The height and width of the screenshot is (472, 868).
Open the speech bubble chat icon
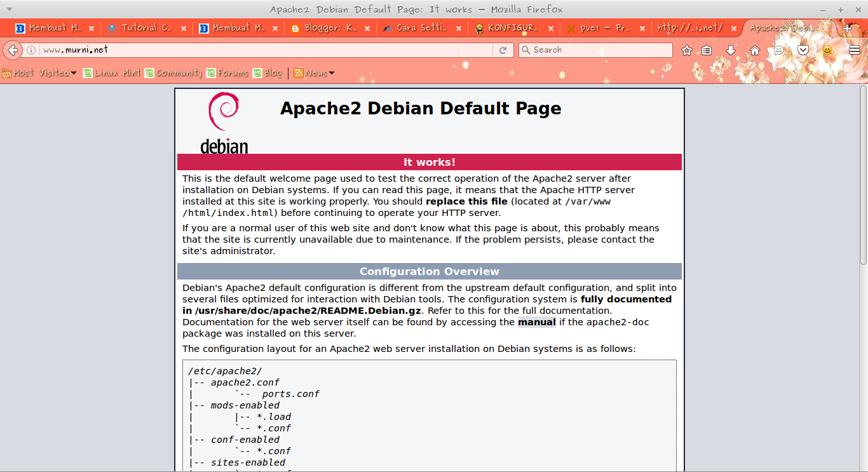778,50
